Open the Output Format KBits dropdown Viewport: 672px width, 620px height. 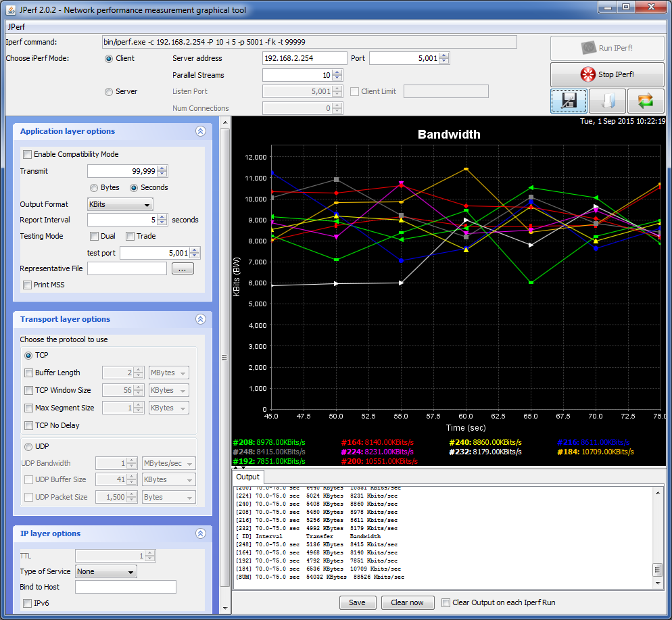click(120, 204)
